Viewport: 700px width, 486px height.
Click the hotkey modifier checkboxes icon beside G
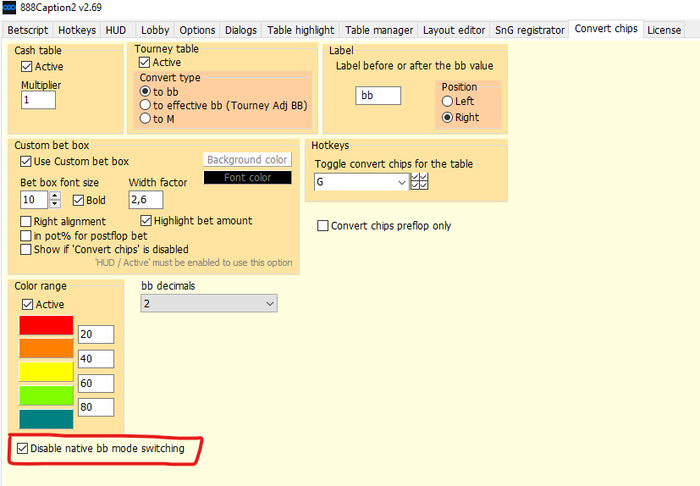click(x=419, y=182)
